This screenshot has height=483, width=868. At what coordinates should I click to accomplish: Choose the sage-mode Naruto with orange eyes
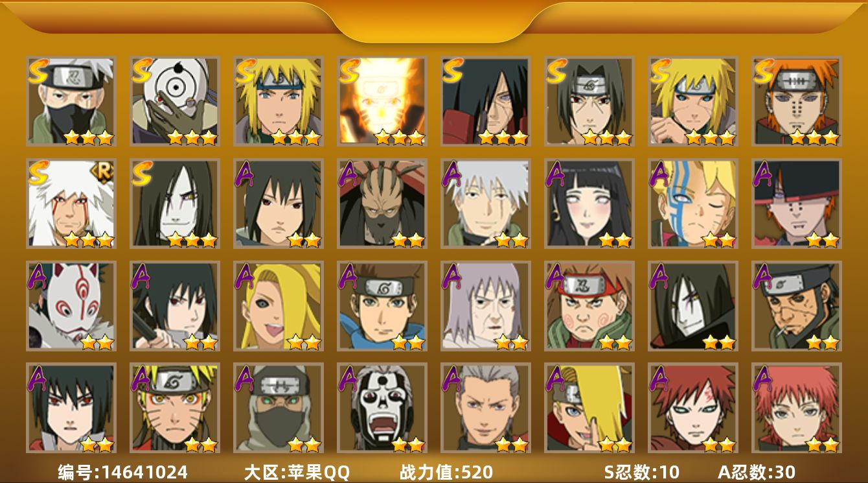pos(175,408)
